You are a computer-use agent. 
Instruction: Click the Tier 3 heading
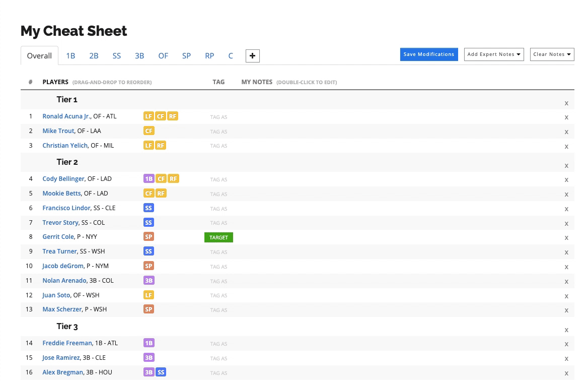click(67, 327)
